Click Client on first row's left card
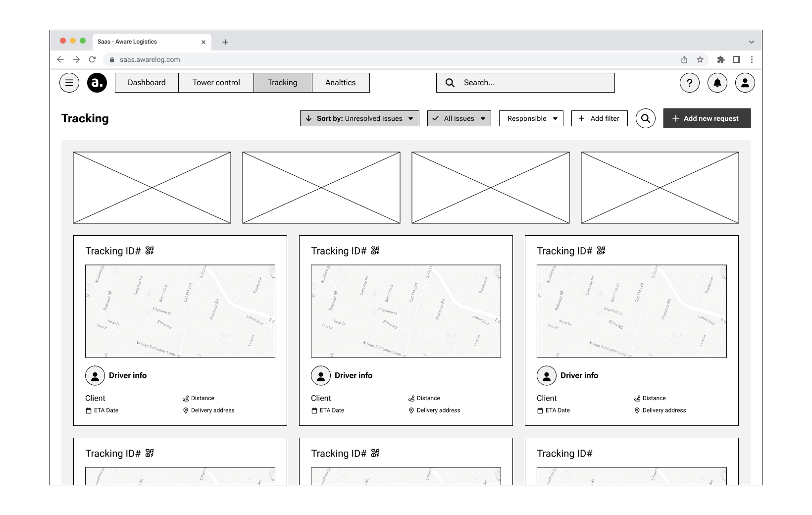This screenshot has width=812, height=515. click(95, 398)
